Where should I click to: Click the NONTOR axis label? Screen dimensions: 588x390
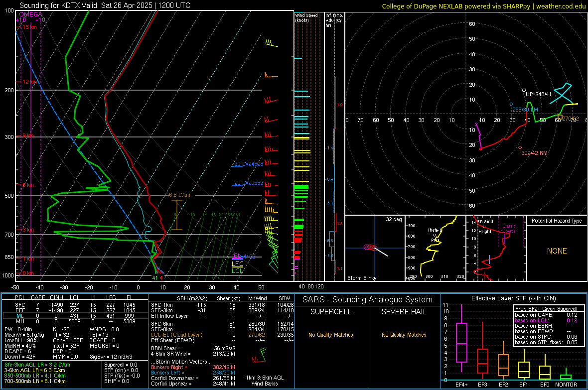pos(566,385)
